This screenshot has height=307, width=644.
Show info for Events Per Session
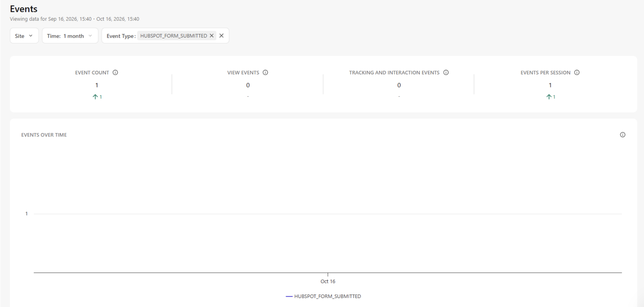coord(577,72)
